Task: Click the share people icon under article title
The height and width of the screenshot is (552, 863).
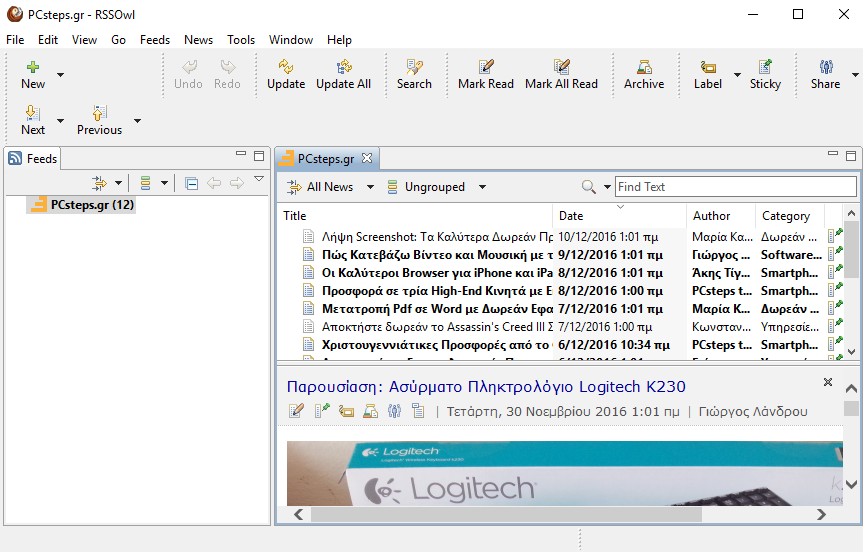Action: tap(394, 411)
